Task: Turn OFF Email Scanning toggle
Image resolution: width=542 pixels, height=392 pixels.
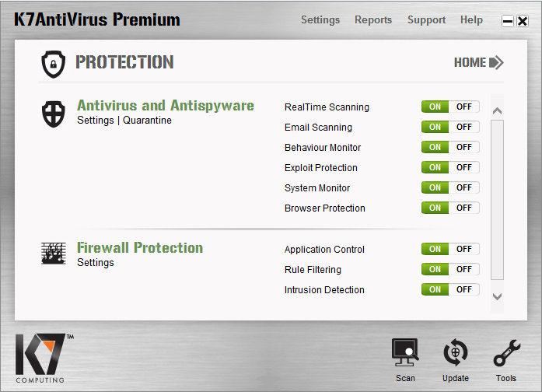Action: click(x=464, y=127)
